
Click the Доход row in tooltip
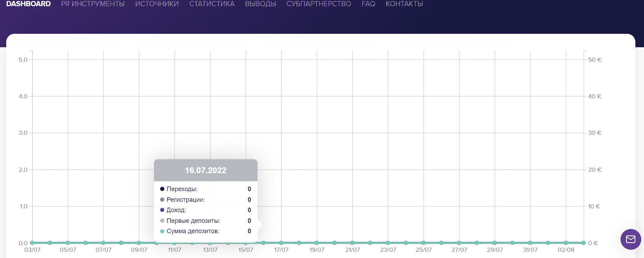click(206, 210)
